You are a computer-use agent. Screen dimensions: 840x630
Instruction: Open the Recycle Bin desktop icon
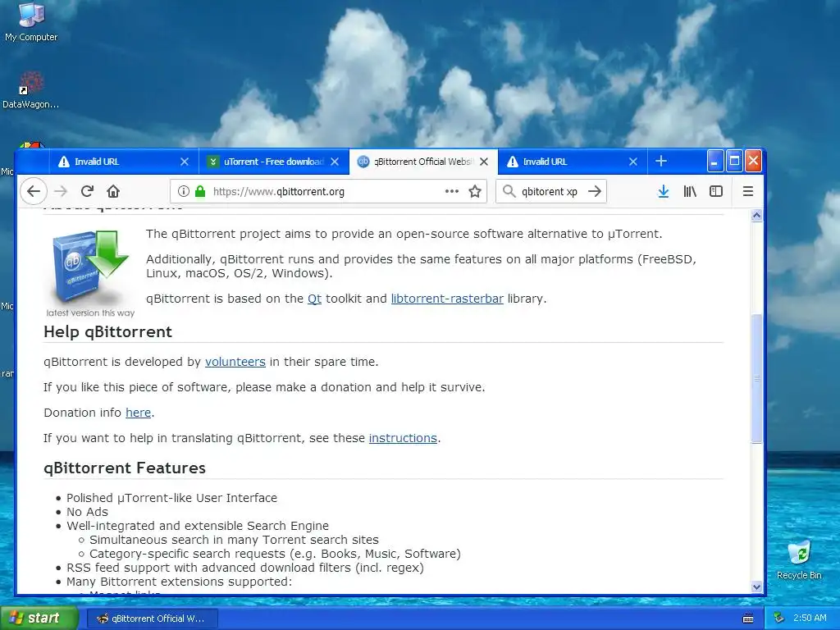click(799, 560)
